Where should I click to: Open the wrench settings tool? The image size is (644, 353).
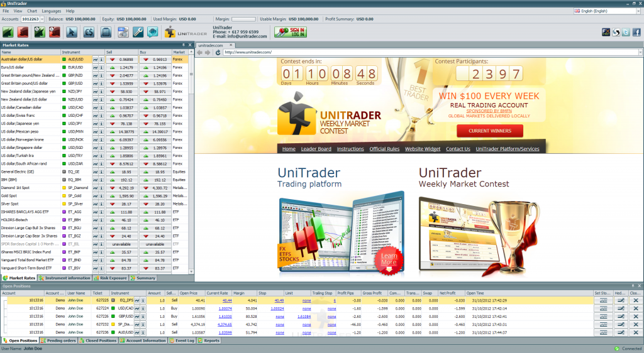(138, 31)
